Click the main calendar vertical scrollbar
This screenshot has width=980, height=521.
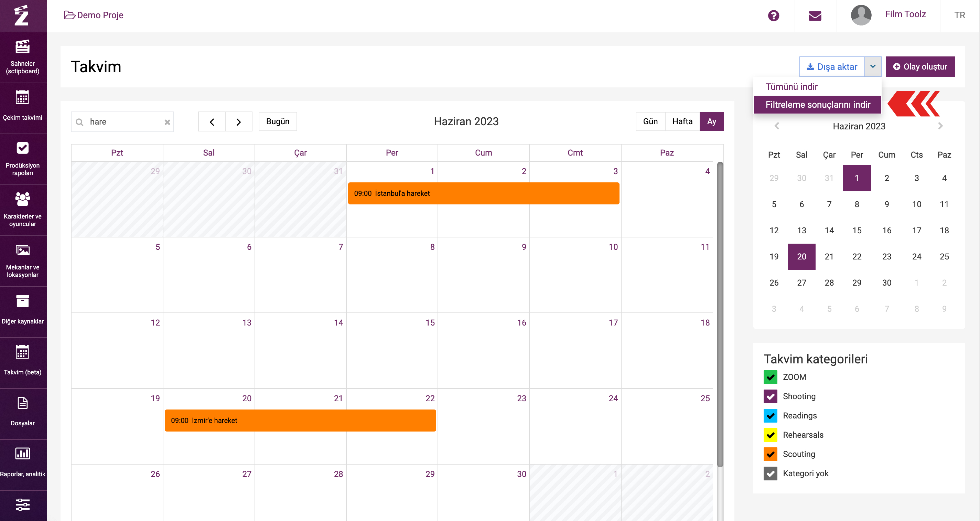click(x=720, y=315)
